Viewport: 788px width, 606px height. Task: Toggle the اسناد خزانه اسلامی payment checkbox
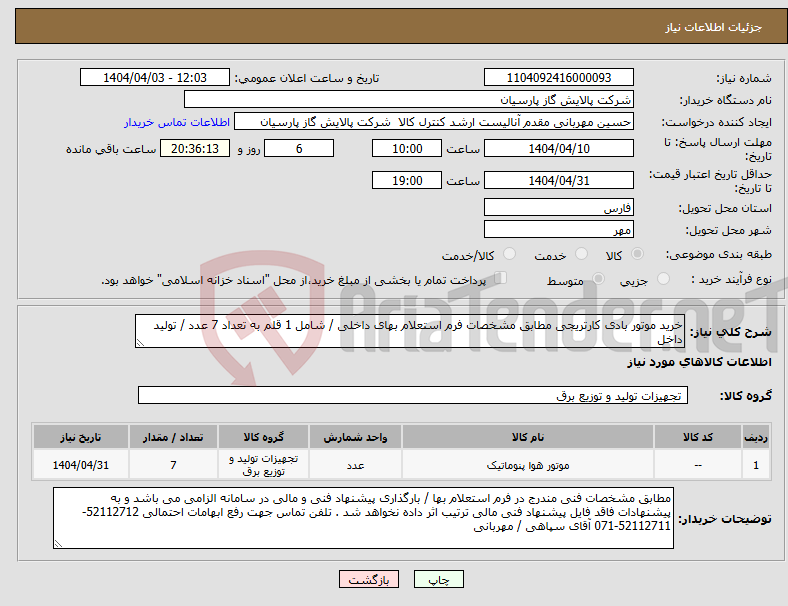[x=501, y=277]
